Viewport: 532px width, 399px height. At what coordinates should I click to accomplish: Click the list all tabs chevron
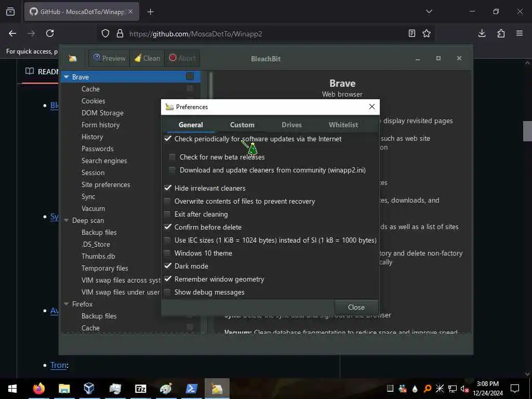[429, 11]
